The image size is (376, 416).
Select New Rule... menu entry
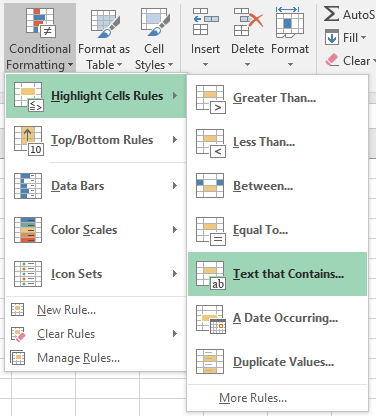point(96,310)
